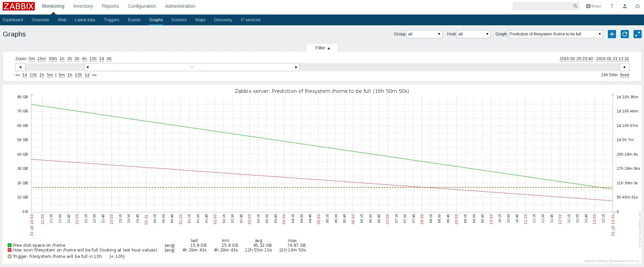Click the 16h 50m period text

609,75
